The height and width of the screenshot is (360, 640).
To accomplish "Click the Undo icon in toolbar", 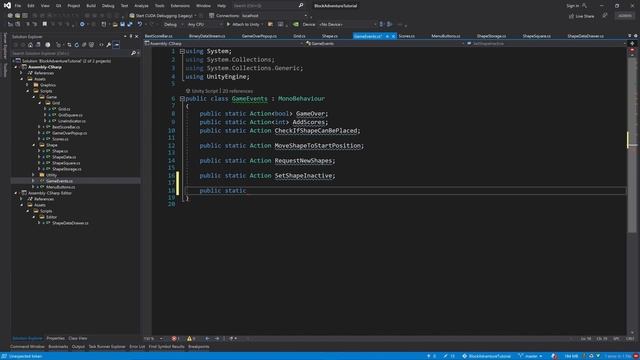I will pyautogui.click(x=140, y=24).
